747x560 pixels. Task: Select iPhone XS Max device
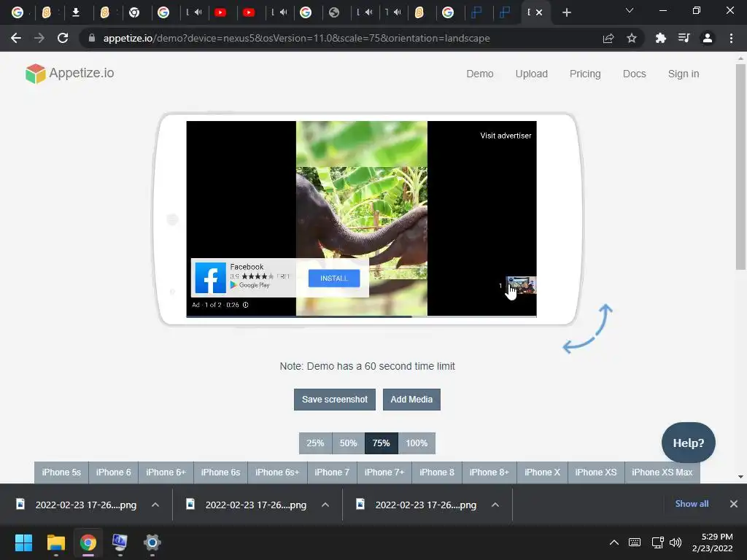[x=662, y=472]
